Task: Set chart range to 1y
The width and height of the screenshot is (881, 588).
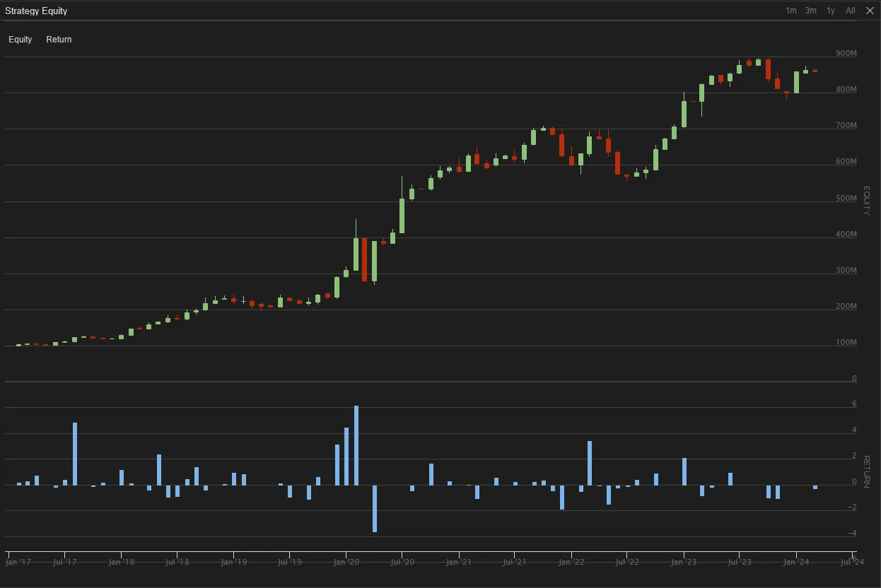Action: 831,11
